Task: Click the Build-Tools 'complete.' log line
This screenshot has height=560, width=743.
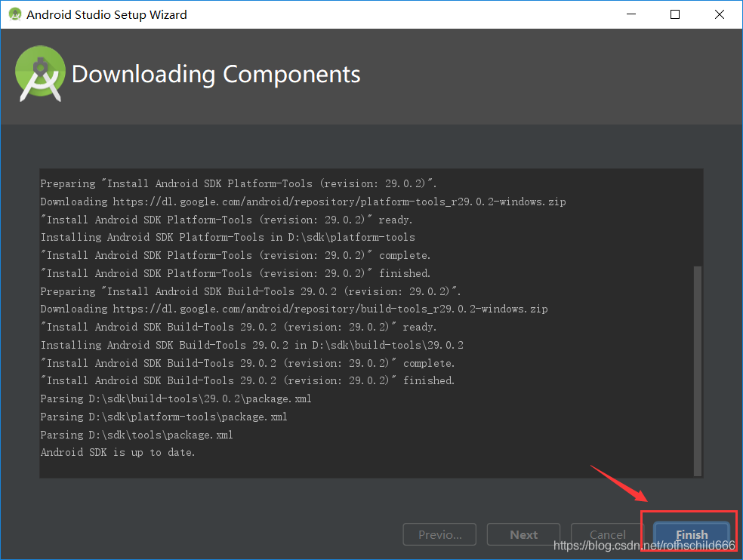Action: coord(248,363)
